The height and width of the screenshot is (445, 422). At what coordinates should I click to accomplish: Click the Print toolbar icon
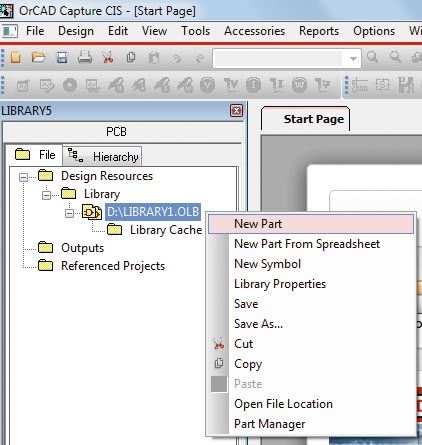click(85, 57)
